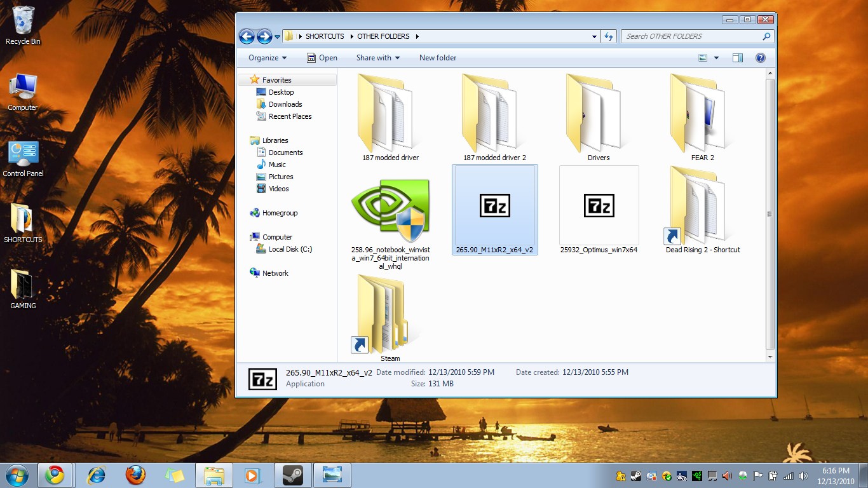Screen dimensions: 868x488
Task: Select the 187 modded driver 2 folder
Action: tap(494, 118)
